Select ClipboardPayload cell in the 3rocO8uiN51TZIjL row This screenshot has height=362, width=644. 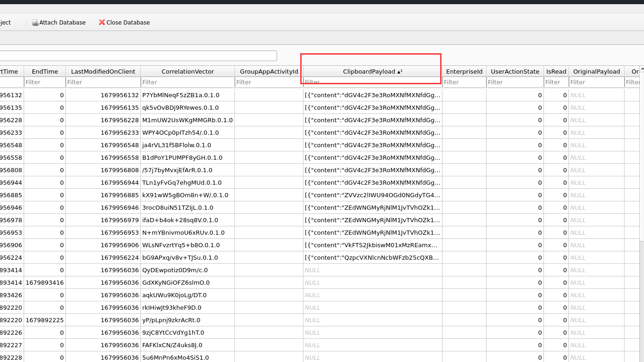[373, 207]
